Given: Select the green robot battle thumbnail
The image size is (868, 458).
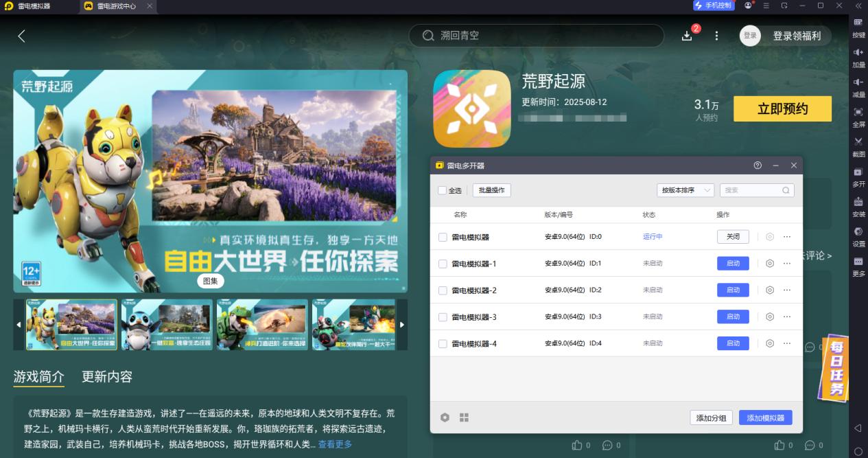Looking at the screenshot, I should click(262, 324).
